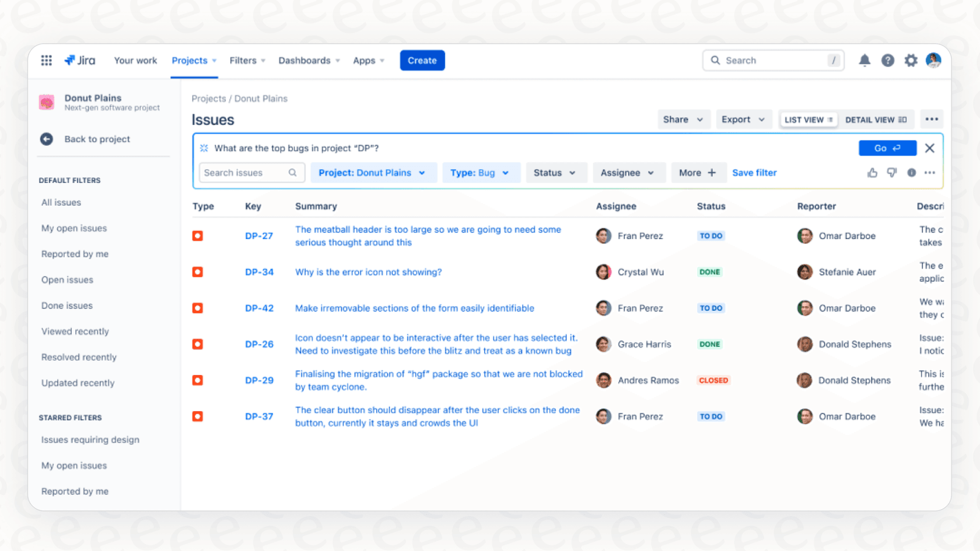Dismiss the AI query bar with the X
980x551 pixels.
click(x=929, y=148)
